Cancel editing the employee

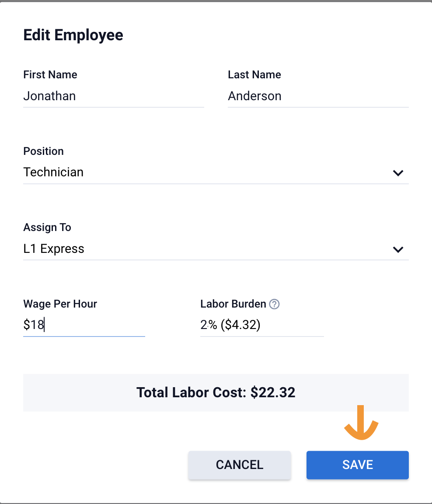coord(240,465)
